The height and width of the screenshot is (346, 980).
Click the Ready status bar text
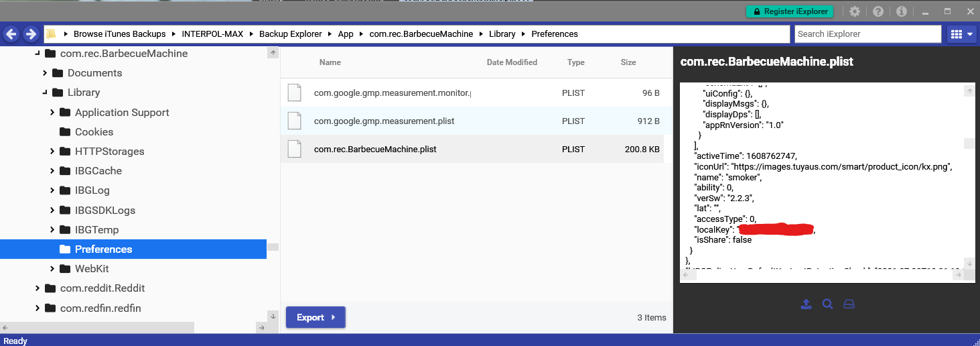[x=15, y=341]
